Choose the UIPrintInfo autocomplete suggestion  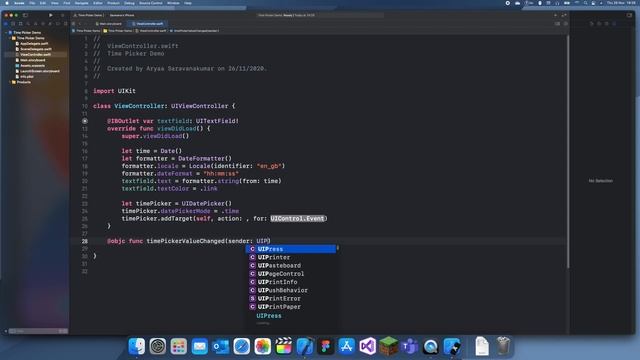[291, 282]
